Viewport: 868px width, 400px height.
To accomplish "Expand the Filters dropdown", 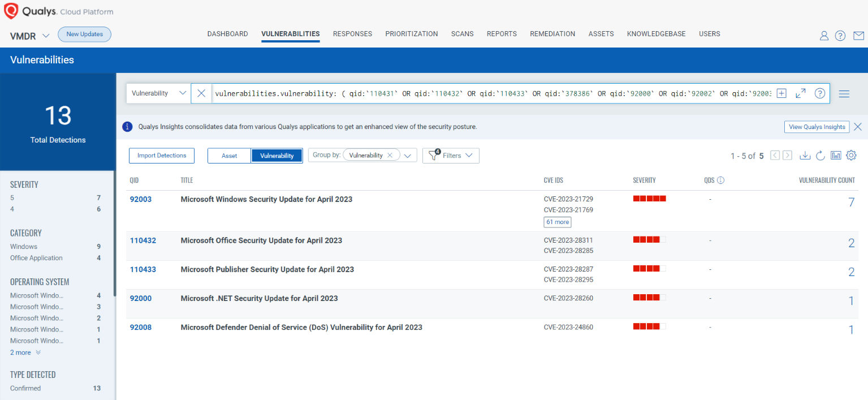I will [451, 156].
